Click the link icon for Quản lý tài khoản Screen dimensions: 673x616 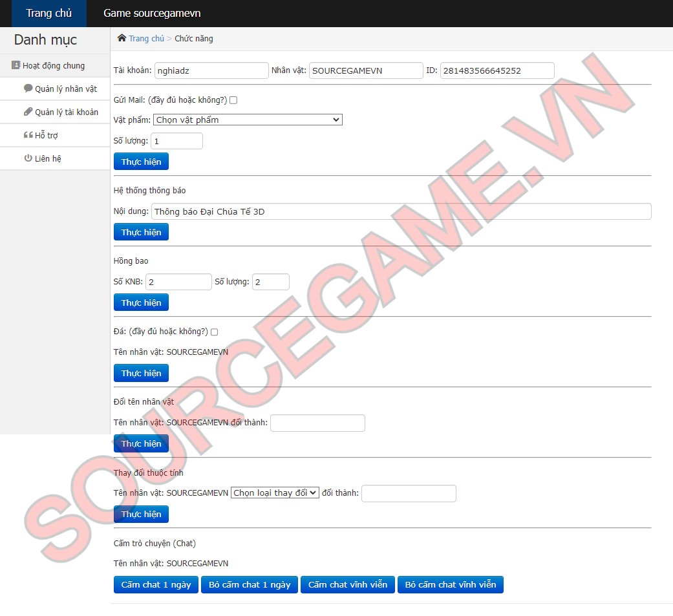coord(28,112)
